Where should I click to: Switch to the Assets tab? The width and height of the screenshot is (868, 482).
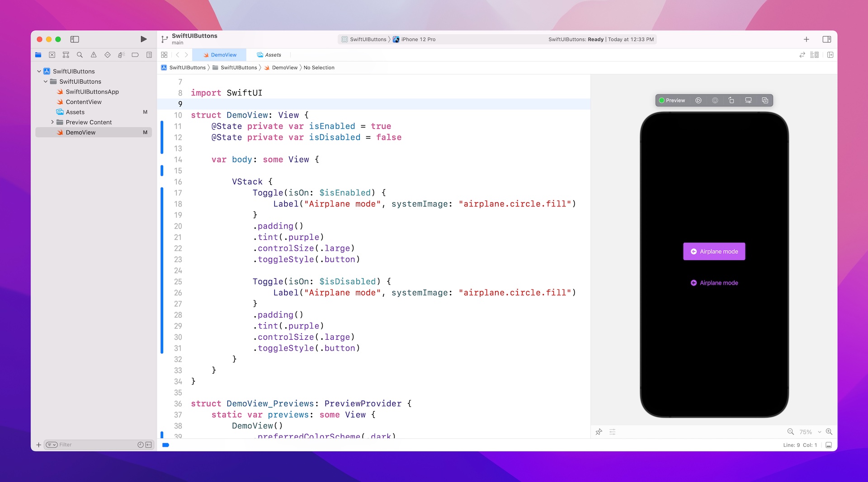point(269,55)
